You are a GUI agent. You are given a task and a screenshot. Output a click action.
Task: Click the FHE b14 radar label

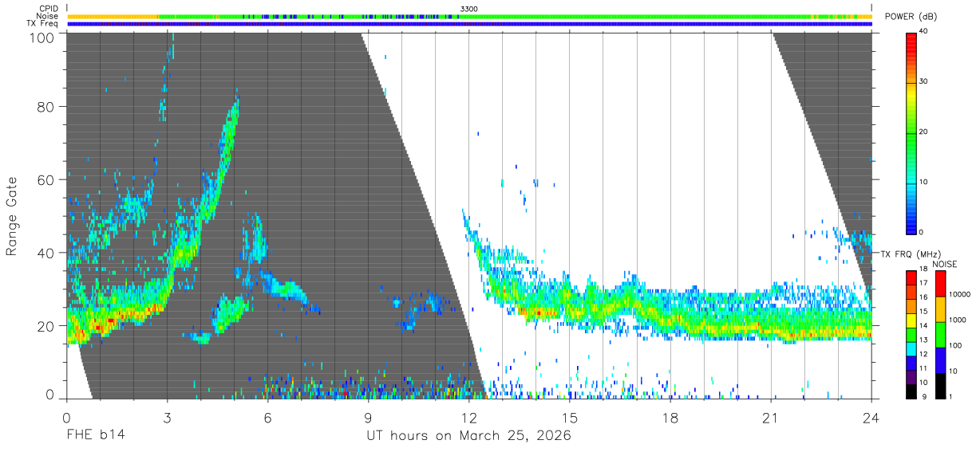95,435
